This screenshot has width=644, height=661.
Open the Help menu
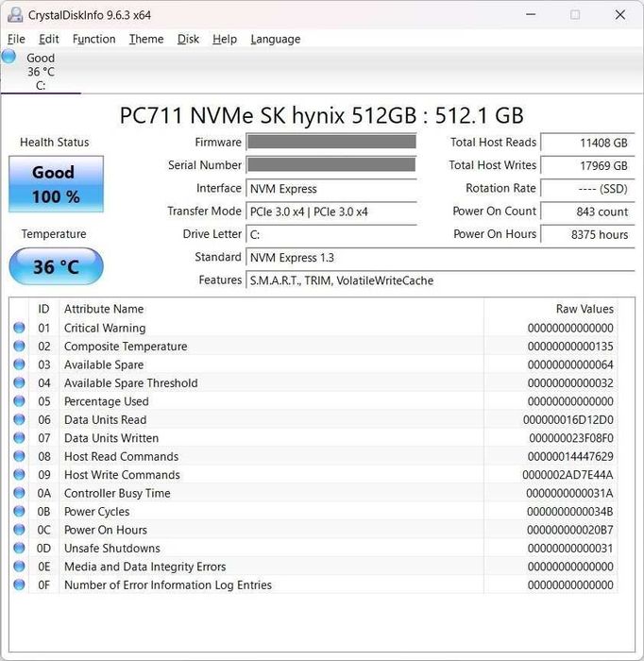coord(225,40)
